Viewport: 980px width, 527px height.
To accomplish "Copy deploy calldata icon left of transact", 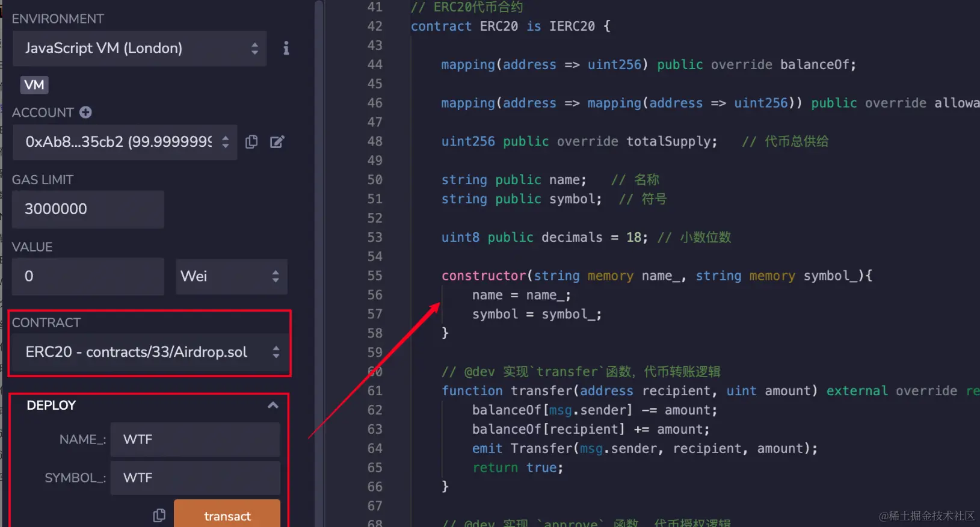I will pos(159,516).
